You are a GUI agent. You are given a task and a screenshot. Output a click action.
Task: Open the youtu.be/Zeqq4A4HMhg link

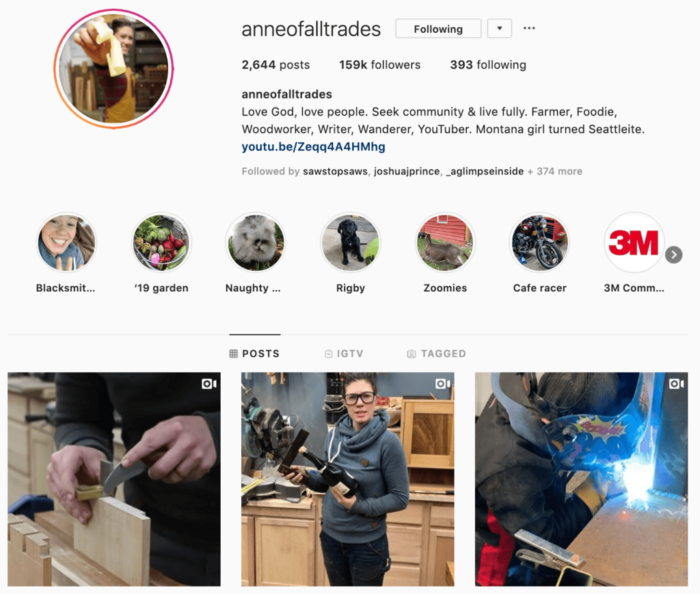(313, 147)
